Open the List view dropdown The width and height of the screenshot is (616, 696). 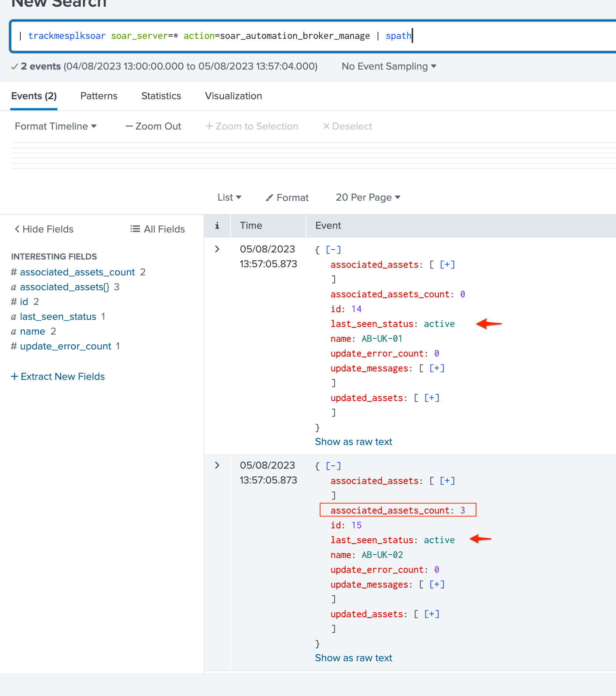click(x=229, y=197)
